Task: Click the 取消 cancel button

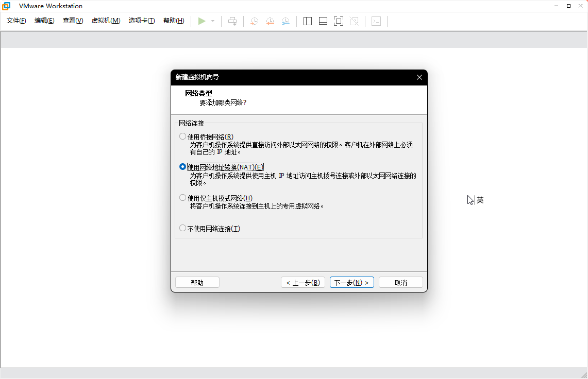Action: click(x=401, y=283)
